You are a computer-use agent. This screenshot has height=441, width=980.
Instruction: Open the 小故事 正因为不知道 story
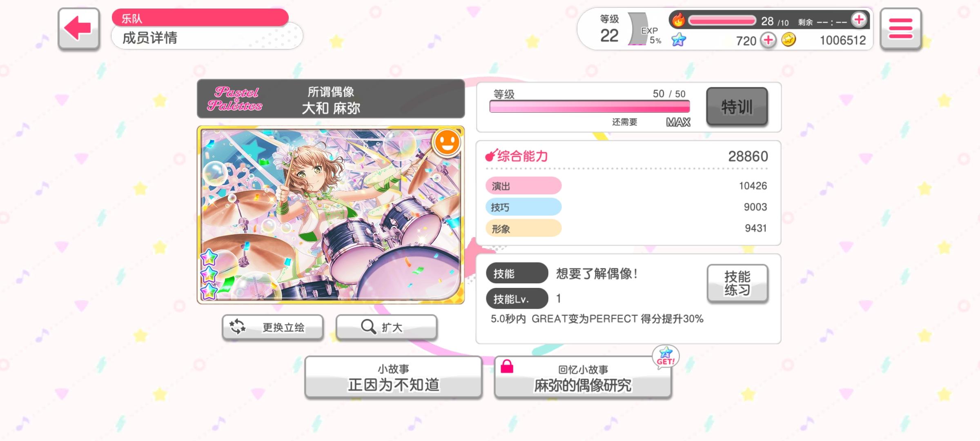pyautogui.click(x=394, y=377)
